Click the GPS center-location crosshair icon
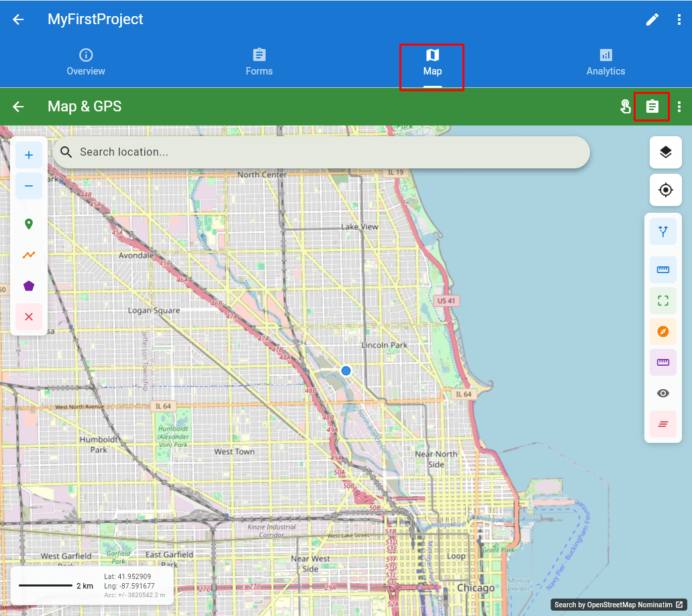692x616 pixels. 665,190
